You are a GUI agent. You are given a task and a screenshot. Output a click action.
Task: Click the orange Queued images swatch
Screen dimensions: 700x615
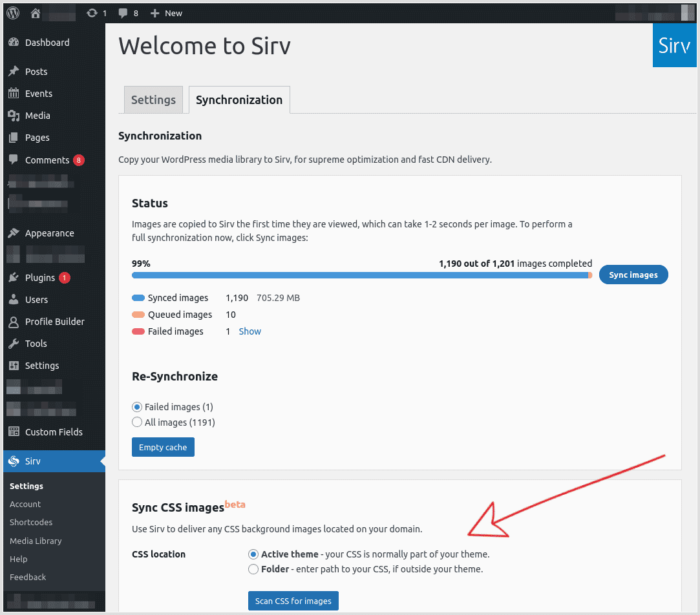(138, 315)
